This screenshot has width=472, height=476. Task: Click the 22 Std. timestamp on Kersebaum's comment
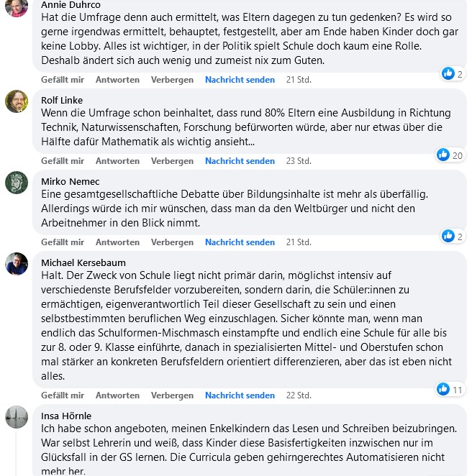pos(299,395)
